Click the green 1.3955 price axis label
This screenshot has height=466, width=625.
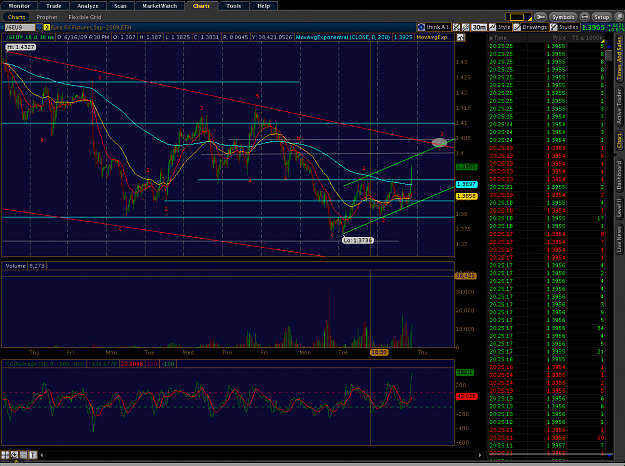pyautogui.click(x=466, y=167)
